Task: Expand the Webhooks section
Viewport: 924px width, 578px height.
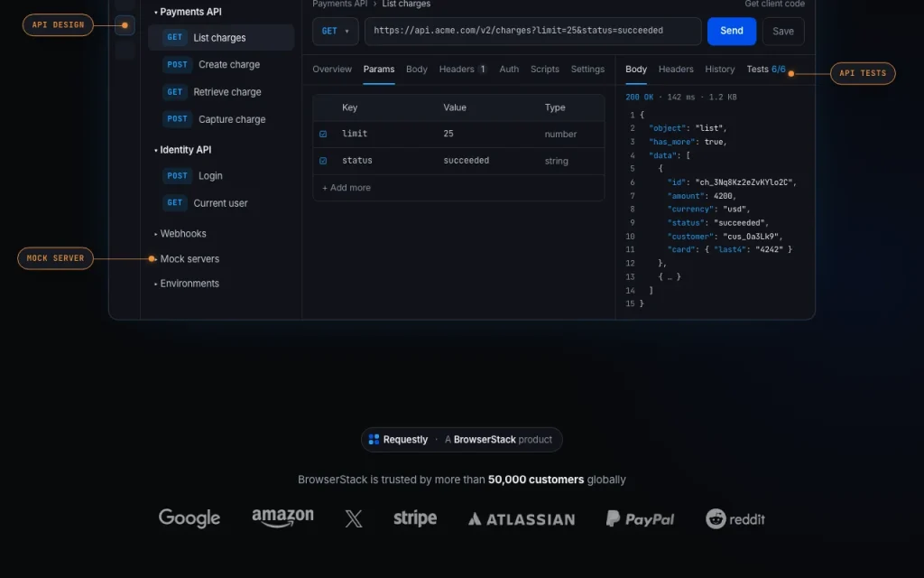Action: pos(180,234)
